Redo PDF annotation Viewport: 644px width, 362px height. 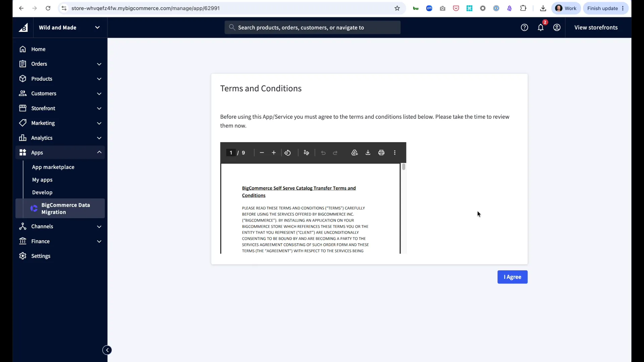click(x=335, y=153)
